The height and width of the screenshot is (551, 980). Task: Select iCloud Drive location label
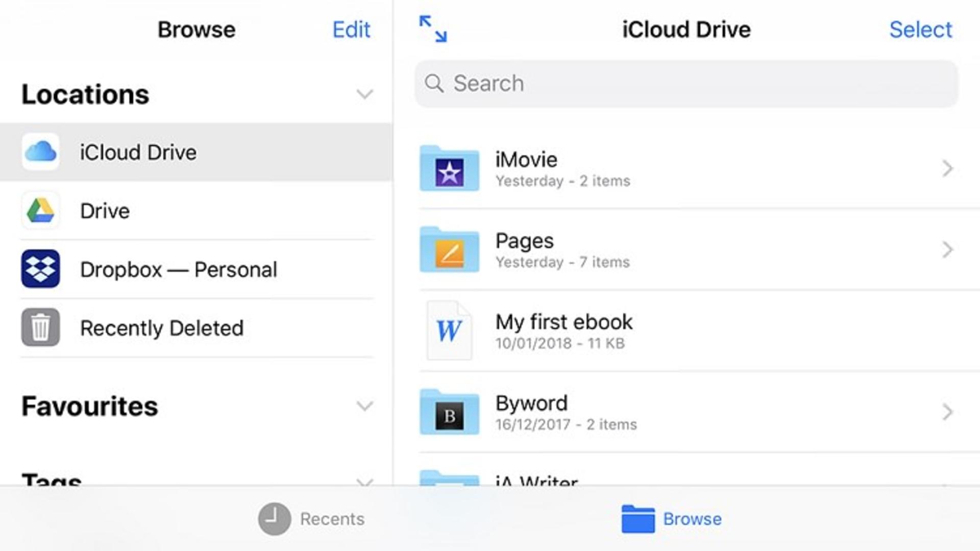(138, 153)
